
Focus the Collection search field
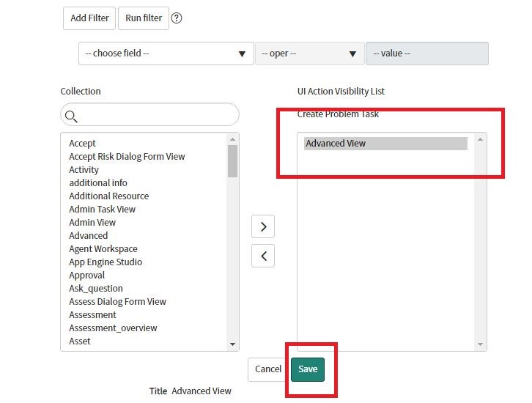pyautogui.click(x=149, y=114)
